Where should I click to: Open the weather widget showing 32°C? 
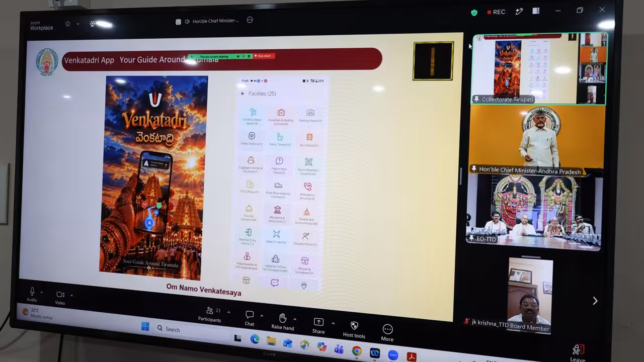(x=38, y=313)
